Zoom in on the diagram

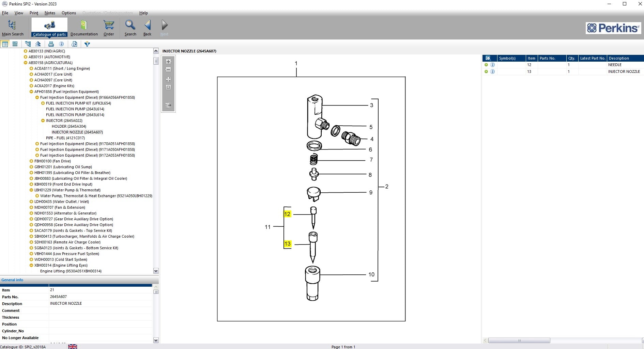(x=168, y=62)
